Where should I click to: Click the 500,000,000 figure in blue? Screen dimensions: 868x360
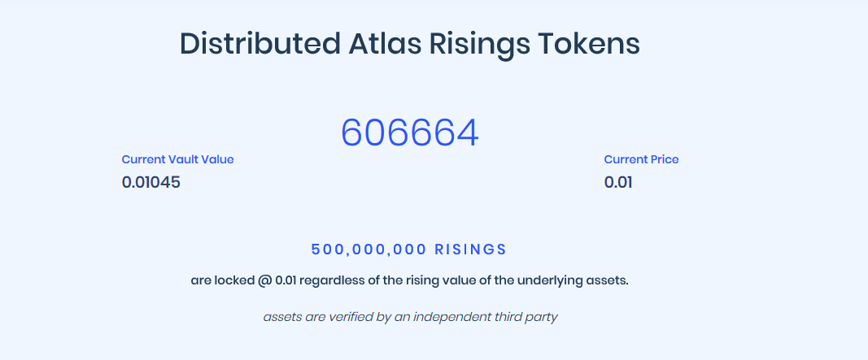pos(369,249)
